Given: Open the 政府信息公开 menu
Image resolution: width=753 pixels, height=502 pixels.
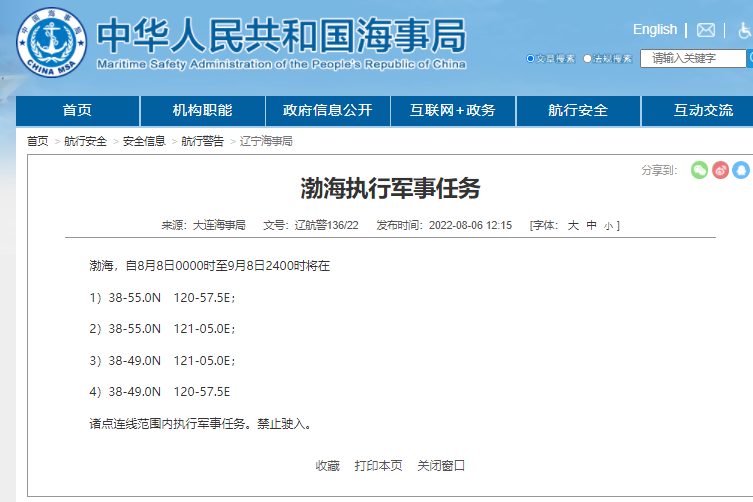Looking at the screenshot, I should (327, 110).
